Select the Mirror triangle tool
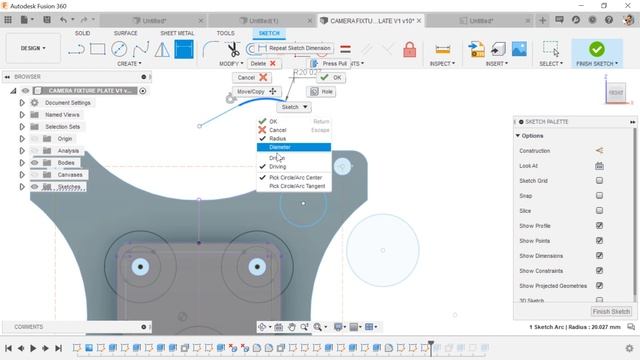The height and width of the screenshot is (360, 640). click(x=162, y=49)
